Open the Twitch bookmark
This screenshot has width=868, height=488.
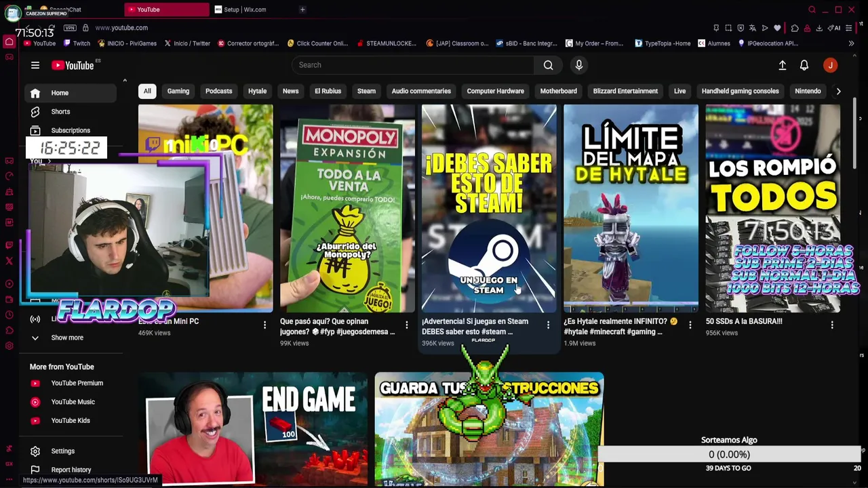point(77,43)
